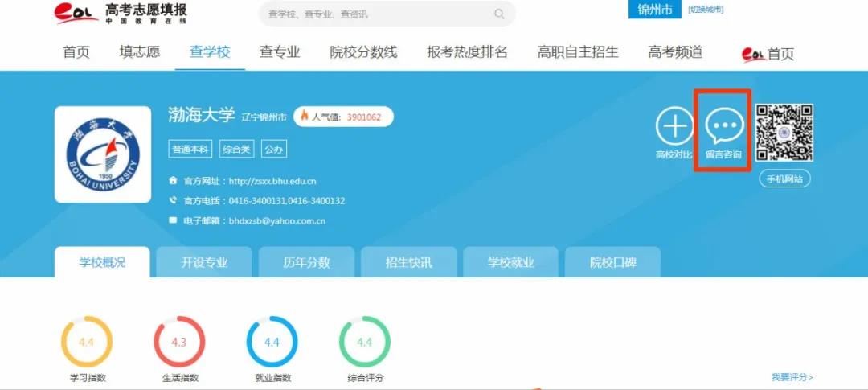Click the 手机网站 button
The width and height of the screenshot is (868, 390).
tap(784, 179)
